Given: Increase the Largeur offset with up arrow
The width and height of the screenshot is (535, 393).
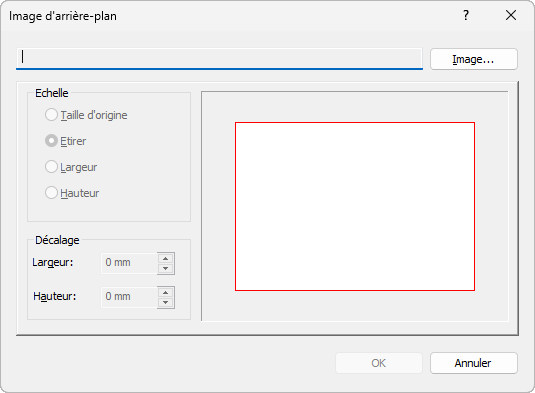Looking at the screenshot, I should (166, 258).
